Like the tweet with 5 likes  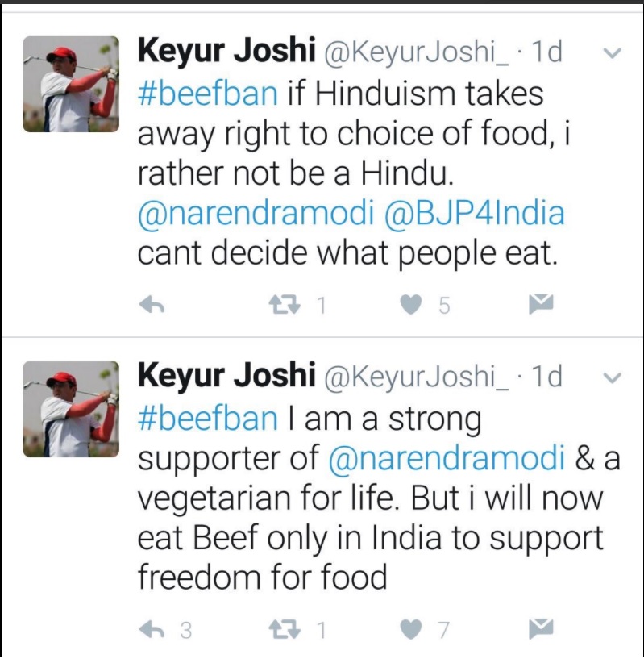tap(412, 305)
